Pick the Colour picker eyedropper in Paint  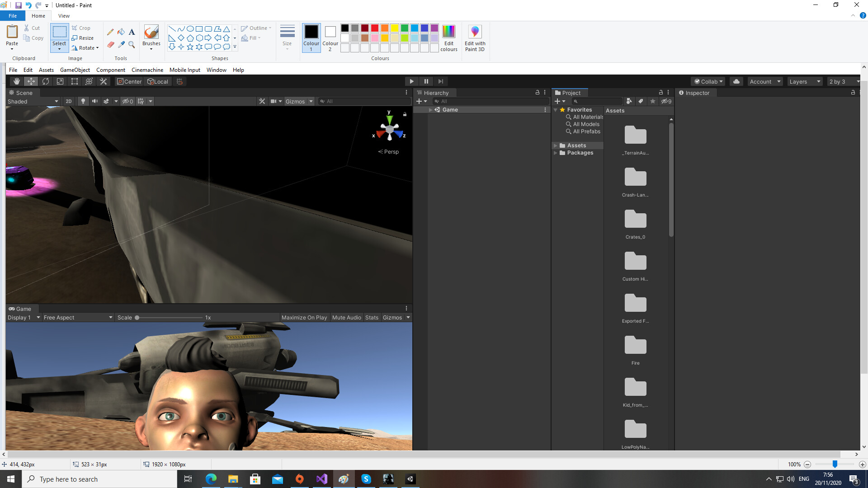click(x=121, y=45)
